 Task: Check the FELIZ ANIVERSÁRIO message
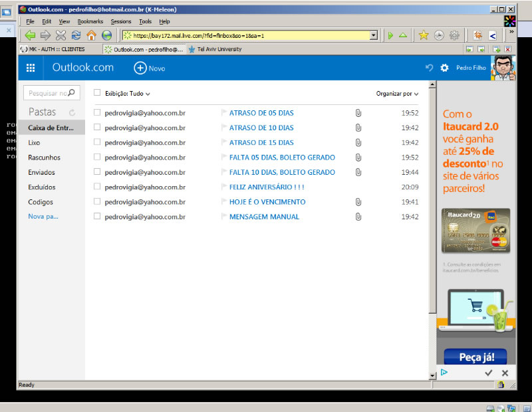pyautogui.click(x=97, y=186)
